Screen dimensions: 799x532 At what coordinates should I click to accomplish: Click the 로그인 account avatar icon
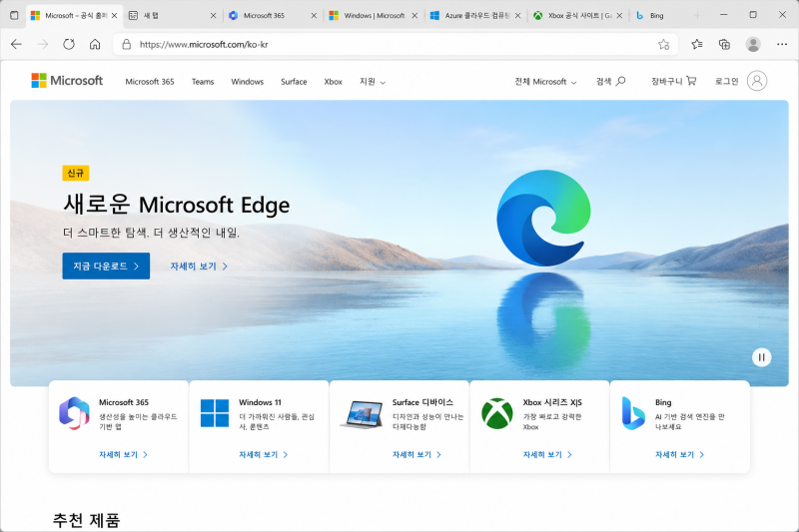click(757, 81)
